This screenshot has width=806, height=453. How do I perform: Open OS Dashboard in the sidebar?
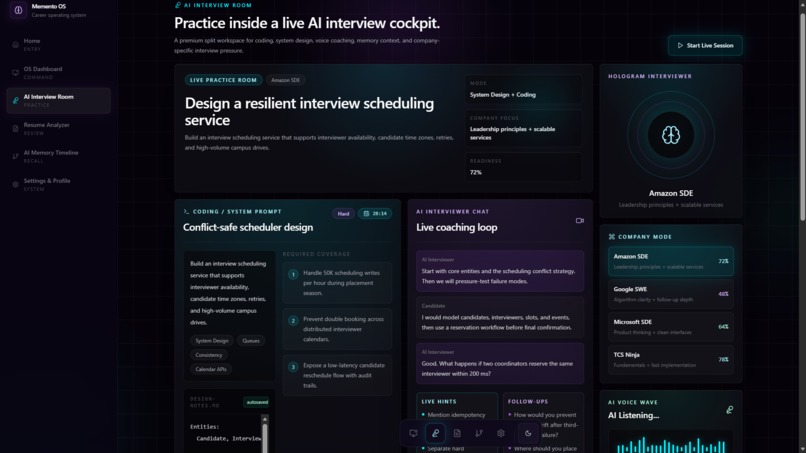coord(59,73)
